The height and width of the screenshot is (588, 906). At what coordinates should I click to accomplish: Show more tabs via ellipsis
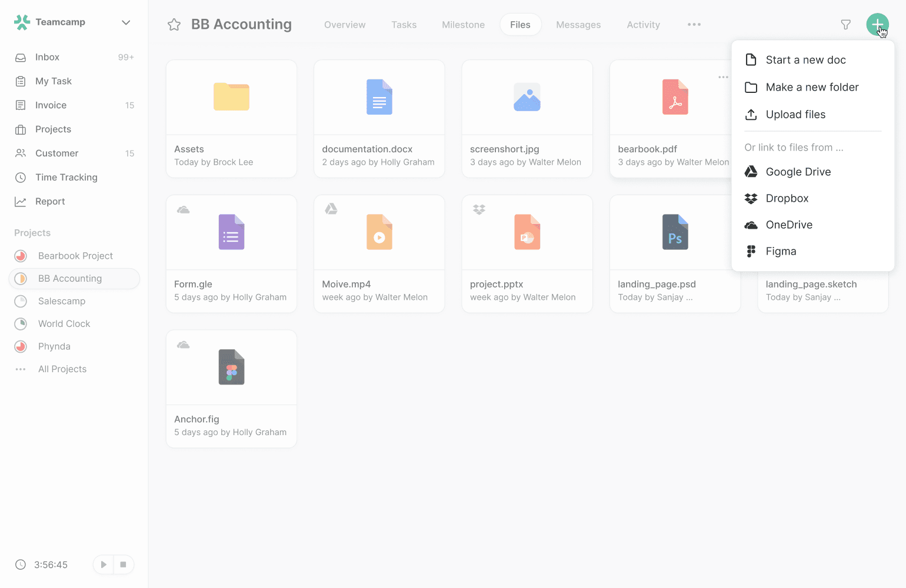click(694, 25)
